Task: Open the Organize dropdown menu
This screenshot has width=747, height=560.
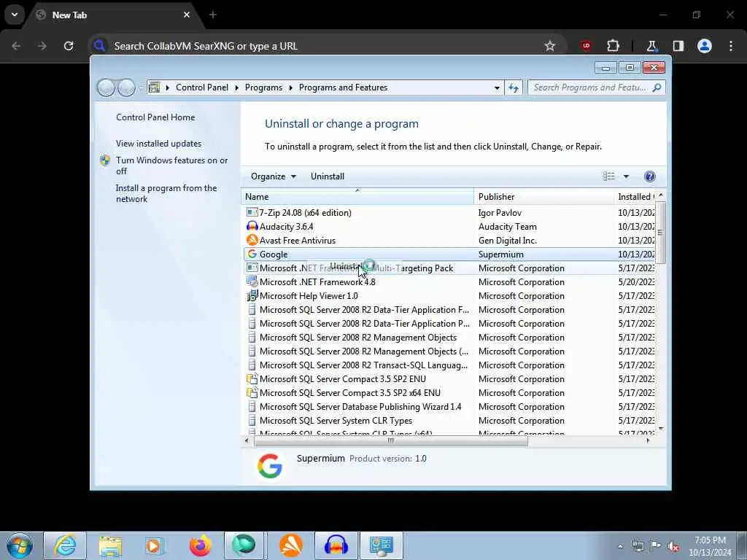Action: (x=274, y=176)
